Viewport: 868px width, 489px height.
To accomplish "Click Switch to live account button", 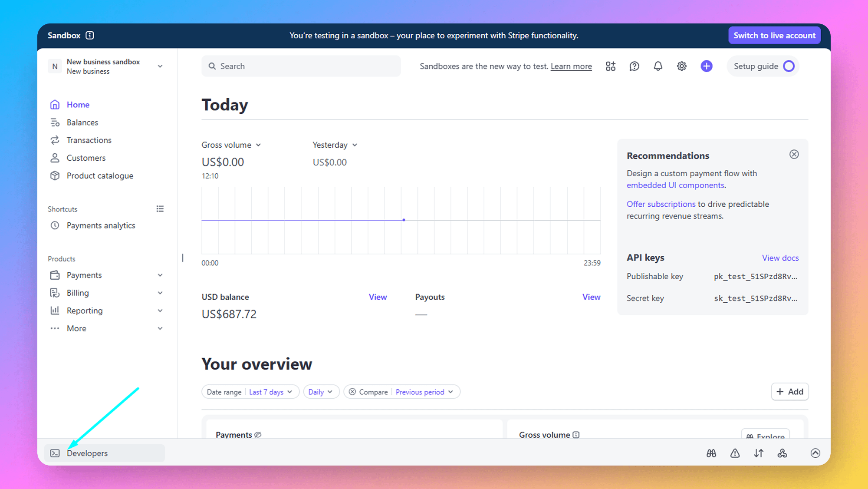I will (774, 36).
